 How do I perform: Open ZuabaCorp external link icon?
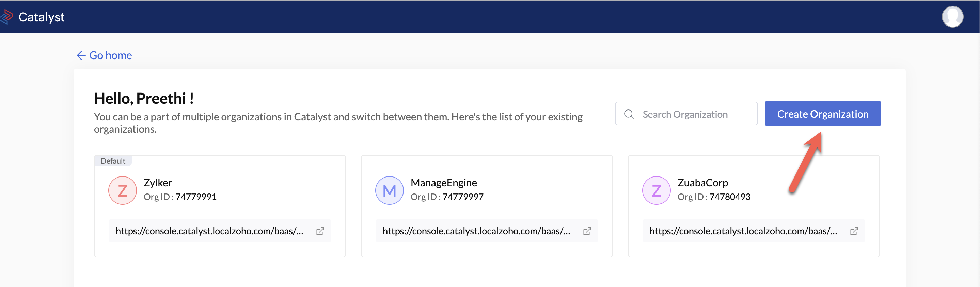[x=854, y=231]
